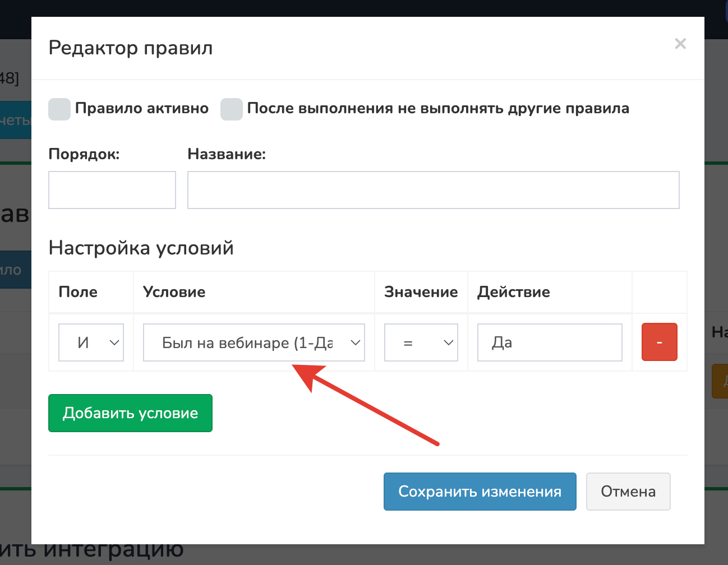Click the "Настройка условий" section heading

[x=141, y=248]
